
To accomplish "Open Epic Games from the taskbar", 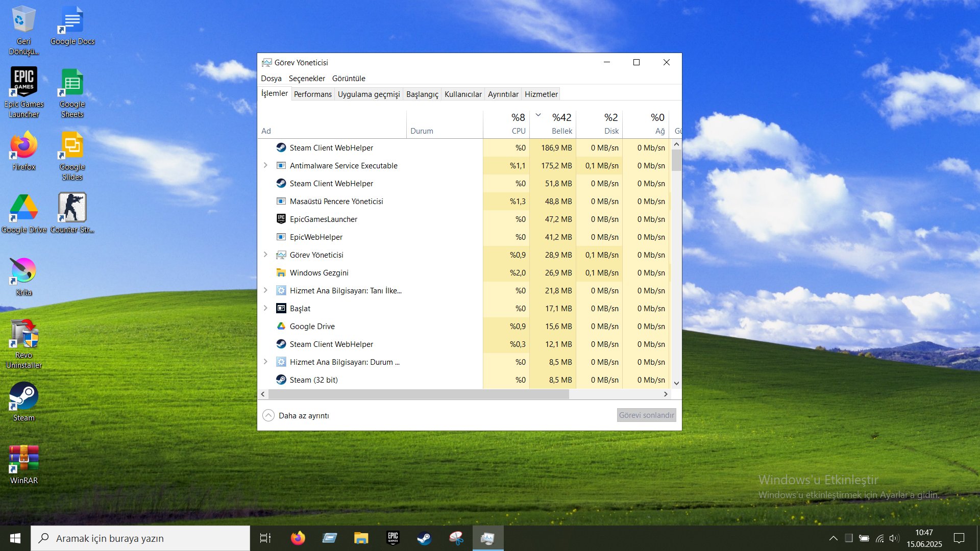I will (x=393, y=538).
